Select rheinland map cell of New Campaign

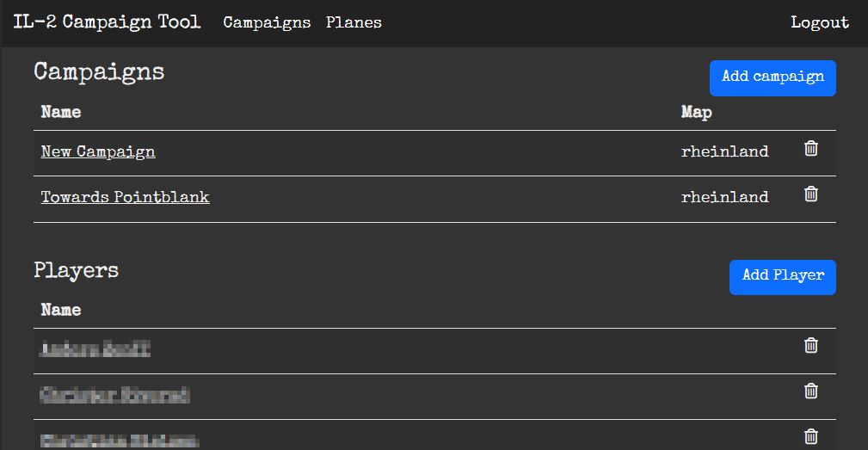pos(724,152)
